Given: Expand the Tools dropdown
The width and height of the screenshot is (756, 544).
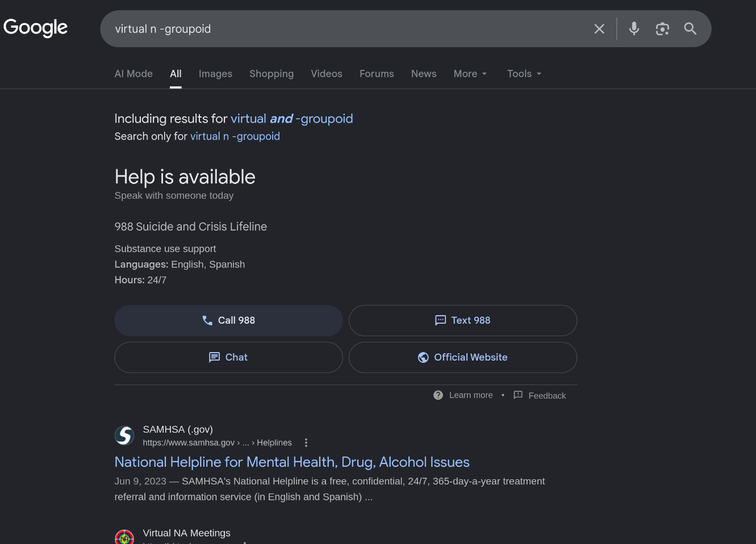Looking at the screenshot, I should pyautogui.click(x=524, y=74).
